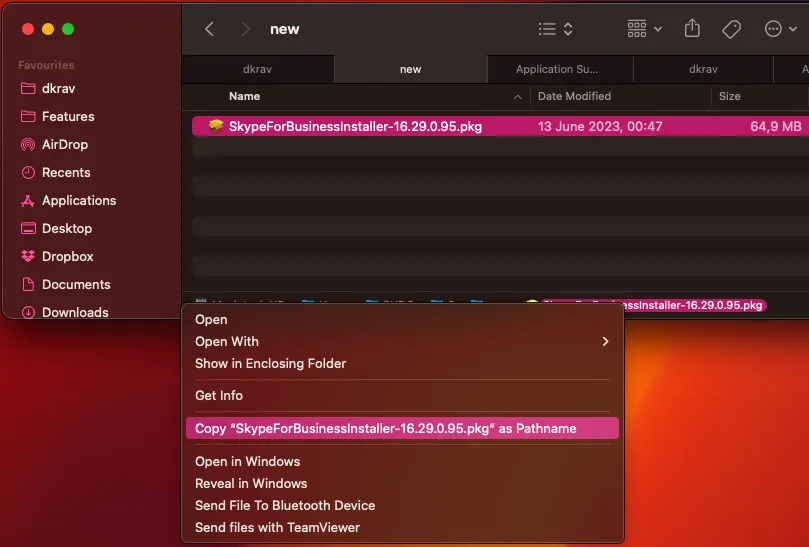The width and height of the screenshot is (809, 547).
Task: Click the Edit Tags icon
Action: (x=731, y=29)
